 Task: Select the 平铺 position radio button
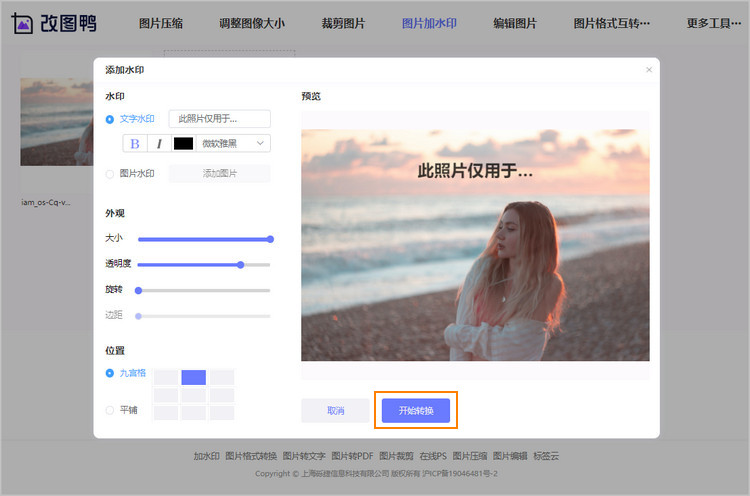pos(110,410)
